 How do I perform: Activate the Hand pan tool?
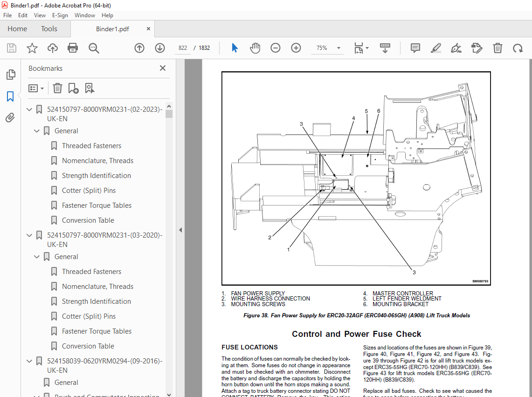(x=255, y=48)
